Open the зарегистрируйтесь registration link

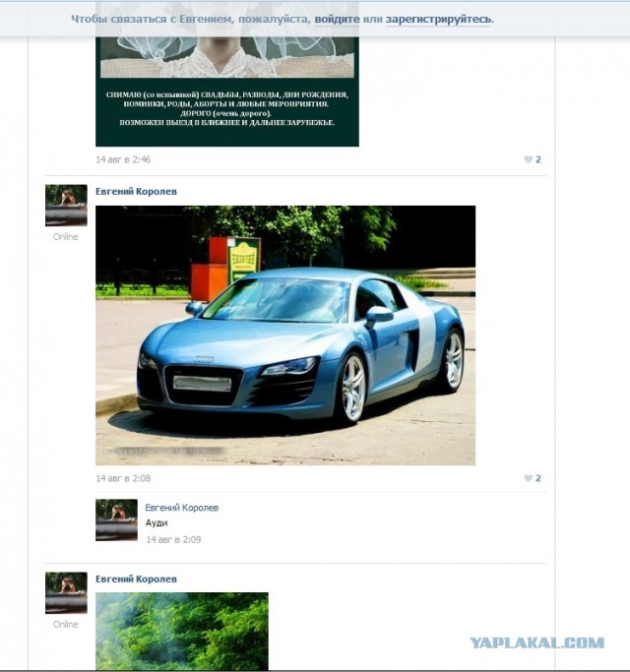point(438,20)
